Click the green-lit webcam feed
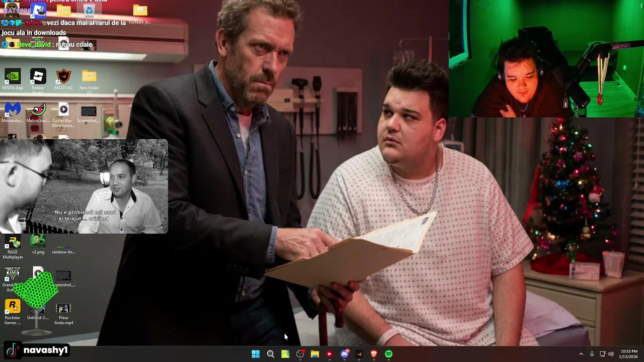The height and width of the screenshot is (362, 644). (x=546, y=59)
